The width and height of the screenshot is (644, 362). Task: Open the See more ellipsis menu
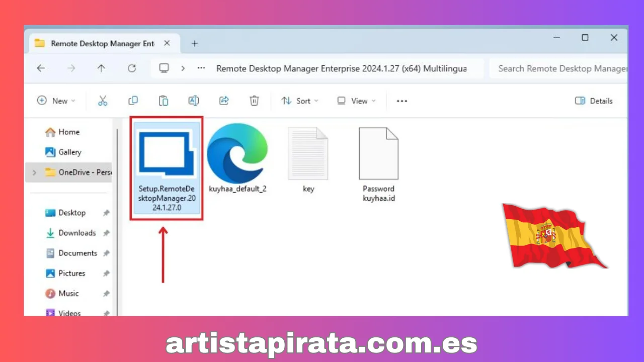[401, 101]
